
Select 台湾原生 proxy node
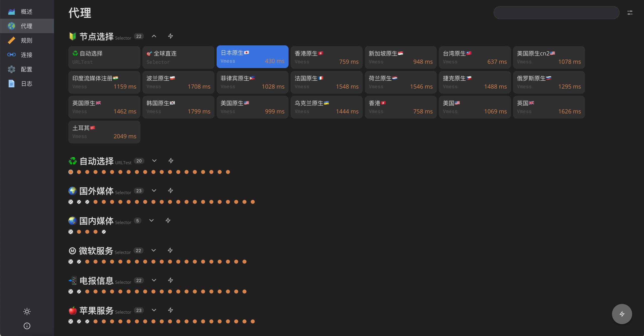474,57
